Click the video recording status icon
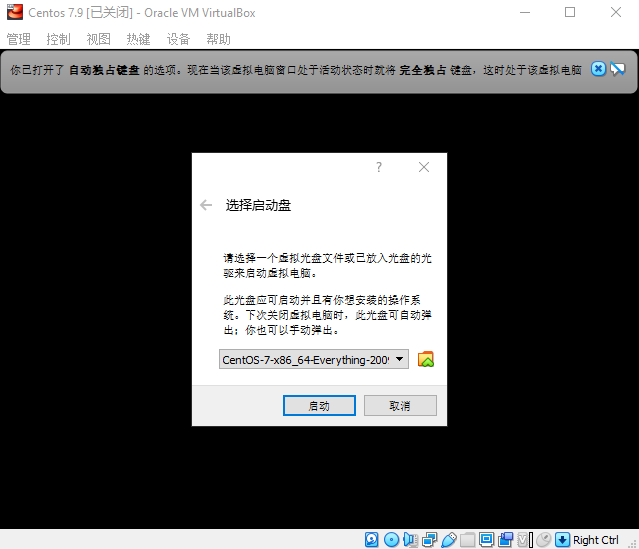Viewport: 639px width, 549px height. 505,540
